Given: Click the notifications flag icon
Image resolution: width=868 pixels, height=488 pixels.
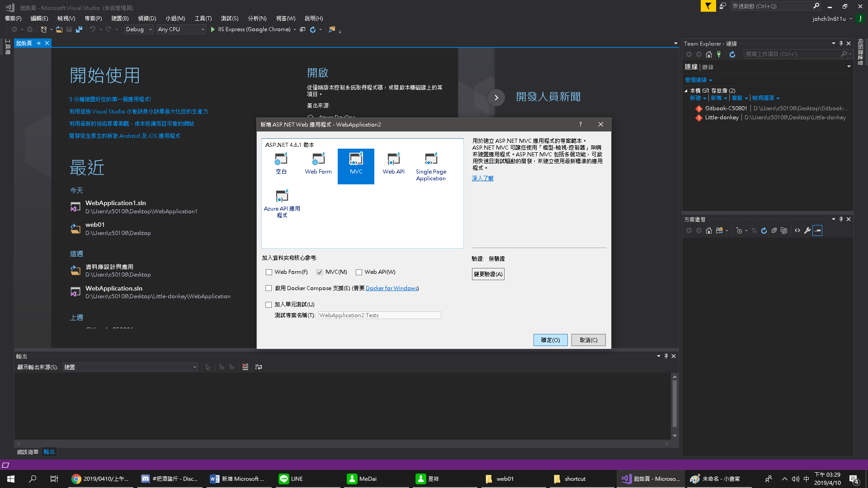Looking at the screenshot, I should click(708, 6).
